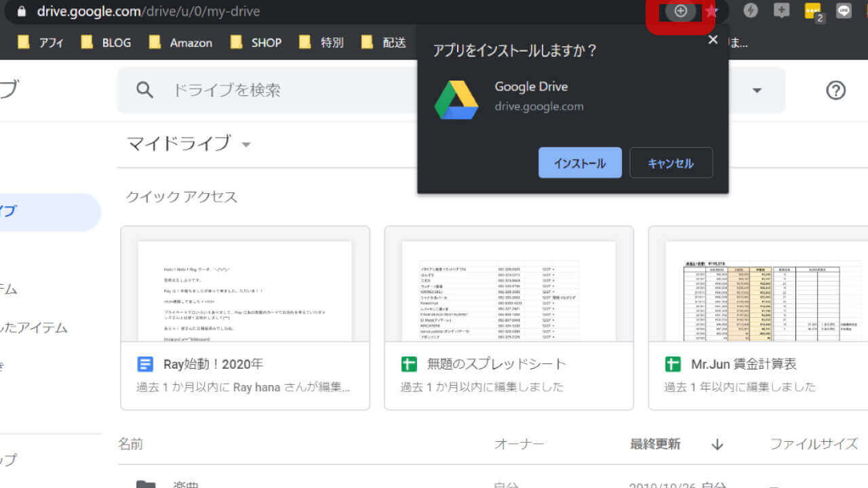868x488 pixels.
Task: Toggle sort direction arrow next to 最終更新
Action: pos(717,445)
